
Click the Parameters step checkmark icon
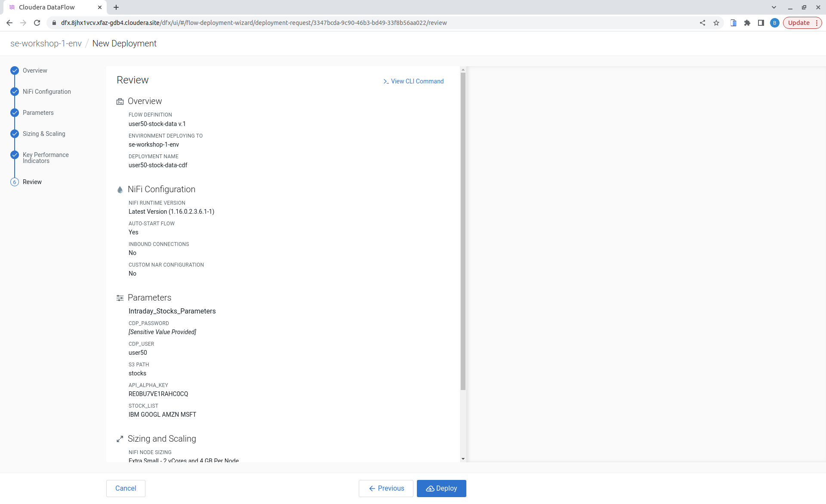15,113
